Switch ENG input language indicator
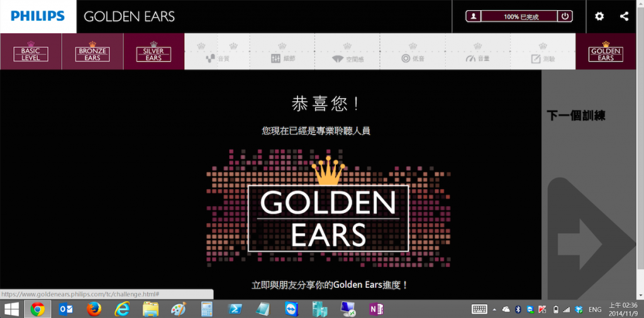644x318 pixels. coord(595,309)
